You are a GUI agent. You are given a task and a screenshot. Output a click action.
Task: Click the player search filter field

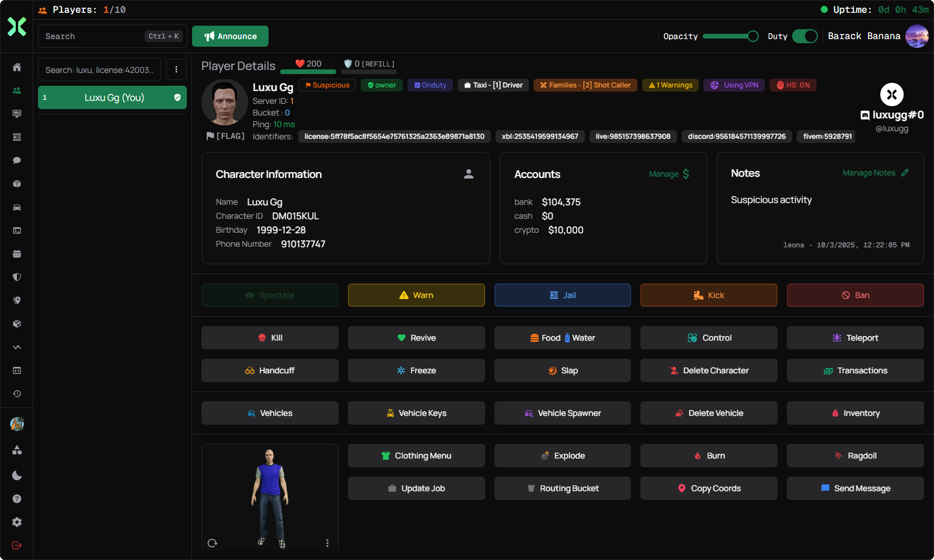point(99,69)
